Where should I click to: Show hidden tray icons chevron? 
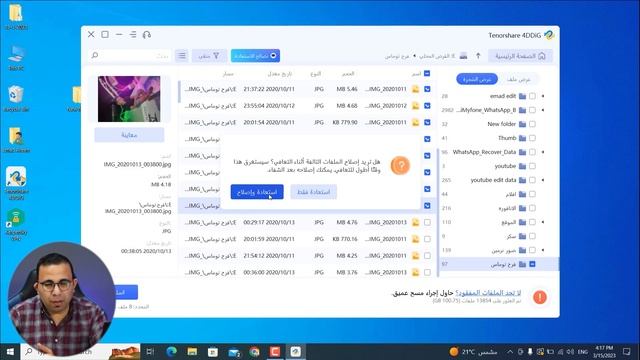pyautogui.click(x=510, y=351)
